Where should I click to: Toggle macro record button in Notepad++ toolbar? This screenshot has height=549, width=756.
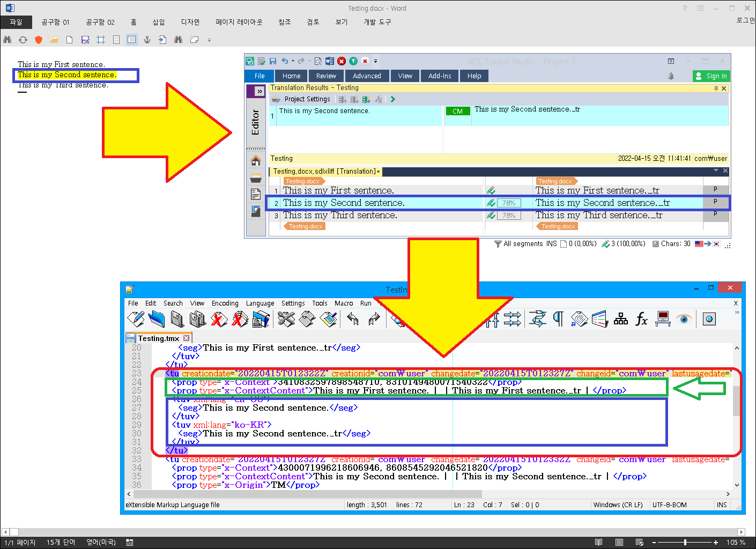click(x=709, y=319)
